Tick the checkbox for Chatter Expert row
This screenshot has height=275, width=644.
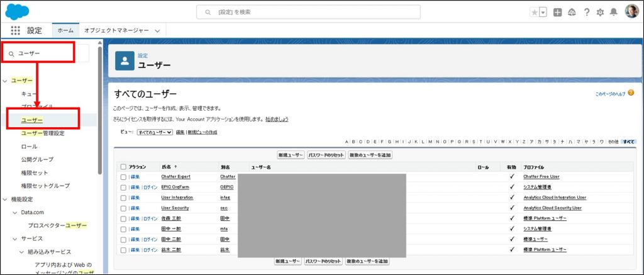coord(123,177)
